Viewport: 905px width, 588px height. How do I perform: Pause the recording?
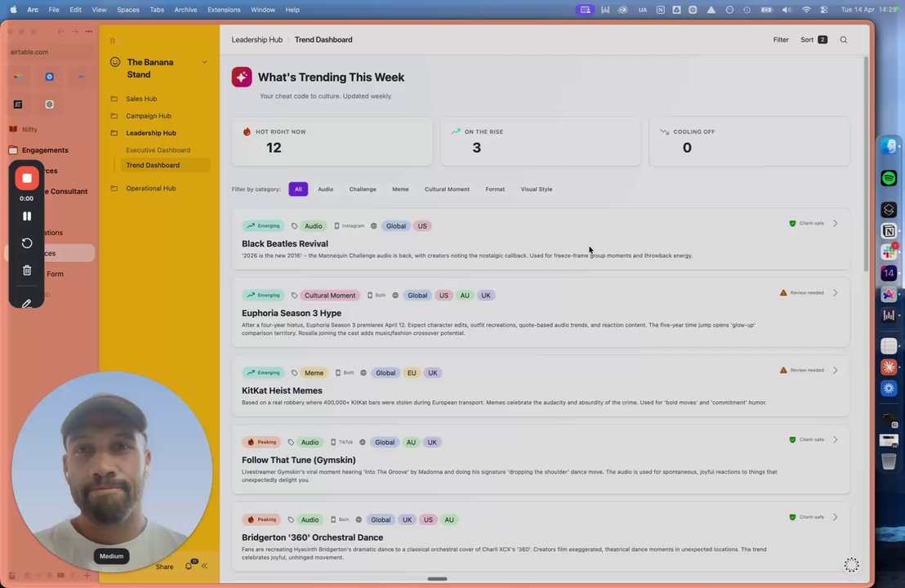click(x=27, y=216)
